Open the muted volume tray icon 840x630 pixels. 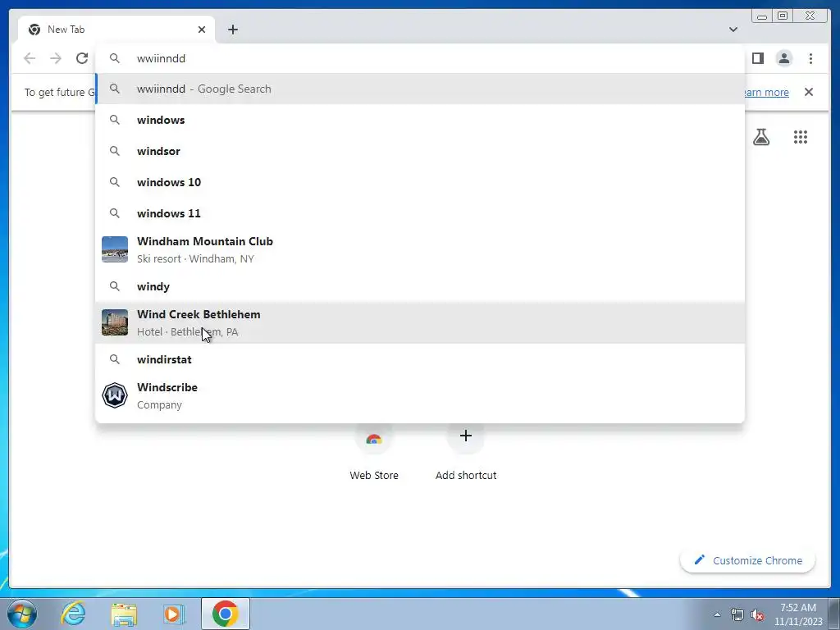point(757,615)
